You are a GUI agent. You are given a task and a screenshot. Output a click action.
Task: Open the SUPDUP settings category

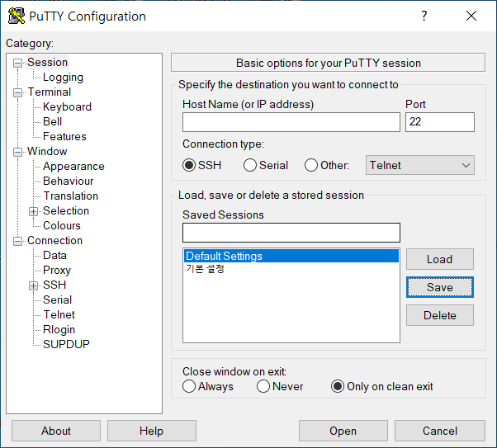(66, 344)
